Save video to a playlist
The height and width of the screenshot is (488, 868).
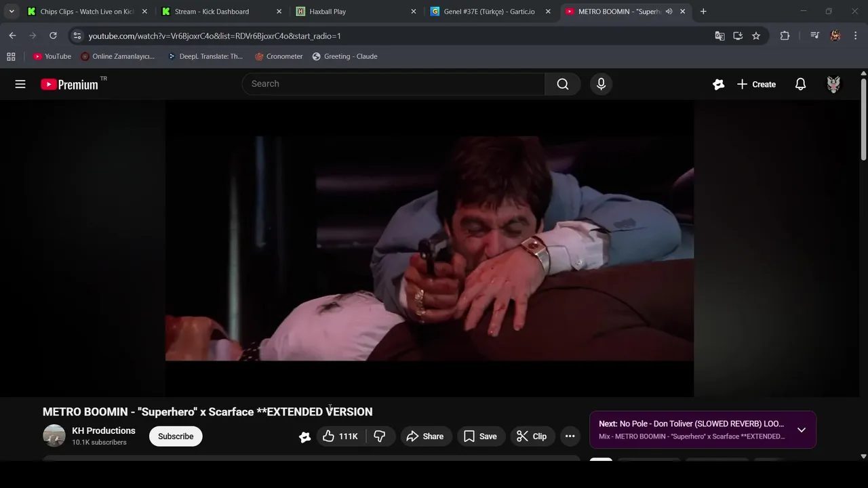pyautogui.click(x=480, y=436)
